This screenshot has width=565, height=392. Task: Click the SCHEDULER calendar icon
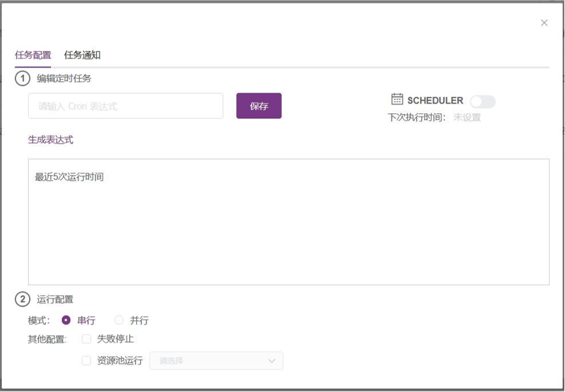tap(397, 99)
